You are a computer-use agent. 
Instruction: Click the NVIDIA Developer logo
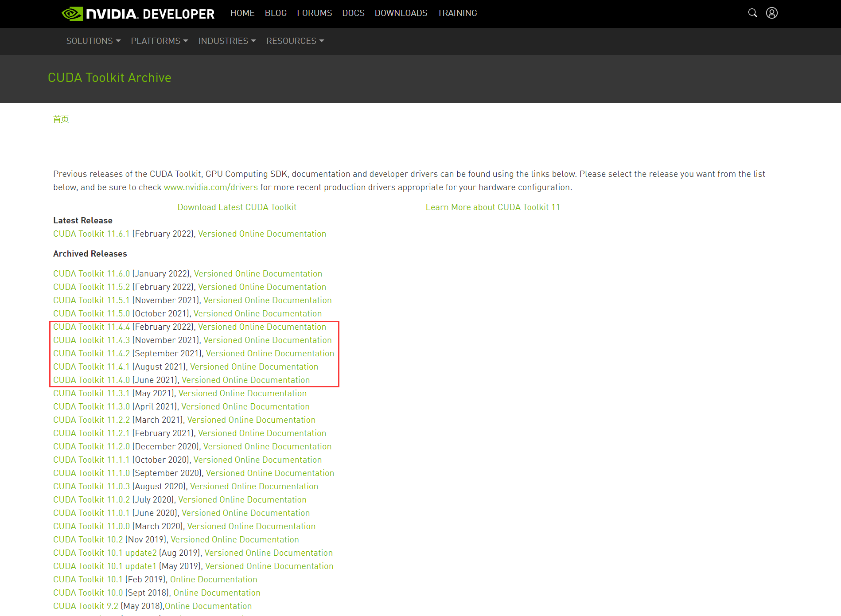(138, 13)
